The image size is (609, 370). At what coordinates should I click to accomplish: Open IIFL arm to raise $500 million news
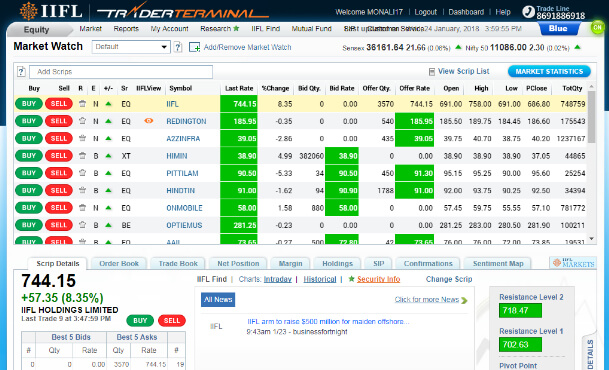(328, 321)
